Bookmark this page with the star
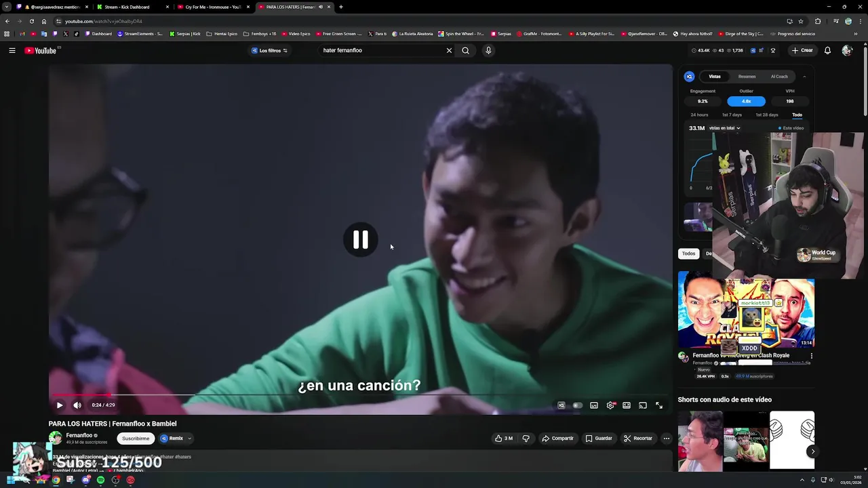This screenshot has height=488, width=868. point(801,21)
